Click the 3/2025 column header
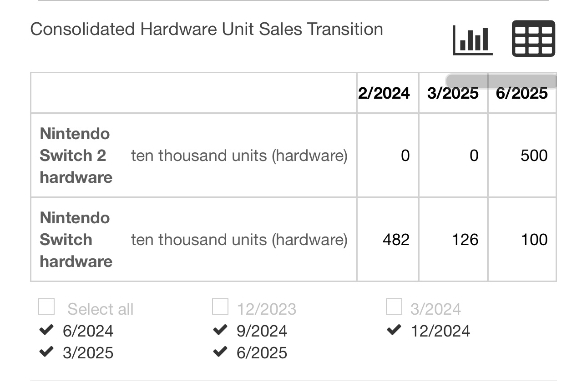Viewport: 587px width, 392px height. [453, 94]
